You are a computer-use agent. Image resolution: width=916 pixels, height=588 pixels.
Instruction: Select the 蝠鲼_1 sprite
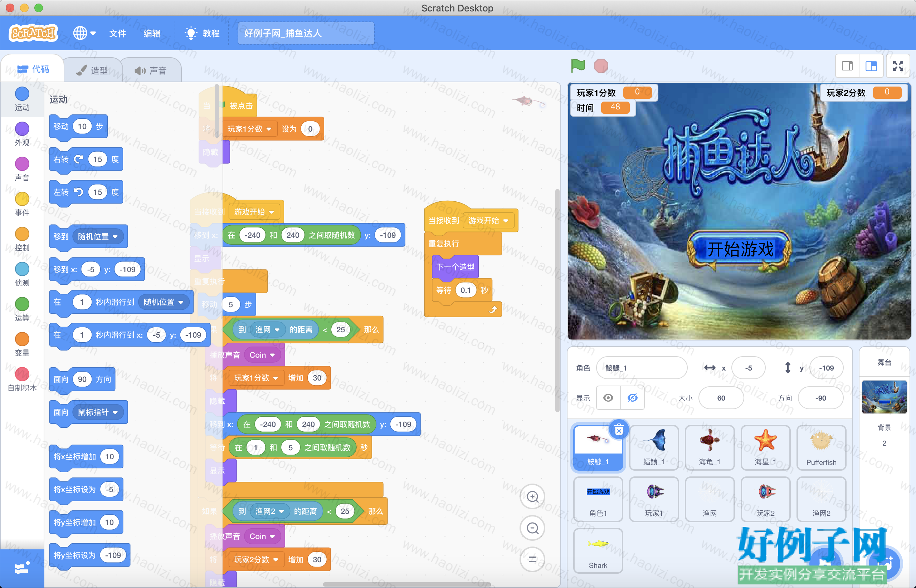654,448
